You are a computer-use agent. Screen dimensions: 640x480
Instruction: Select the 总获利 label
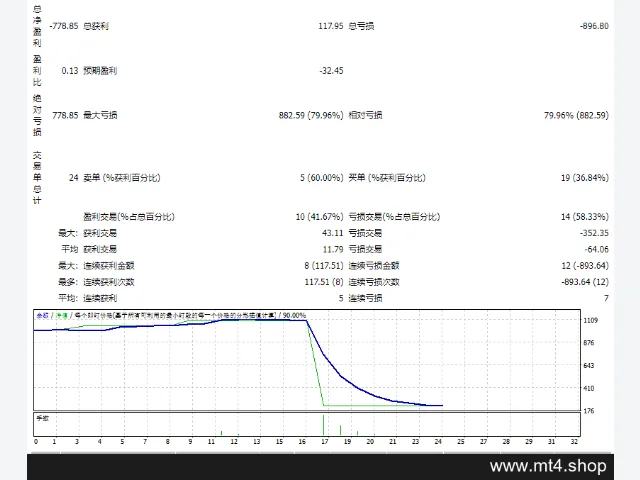[x=96, y=26]
